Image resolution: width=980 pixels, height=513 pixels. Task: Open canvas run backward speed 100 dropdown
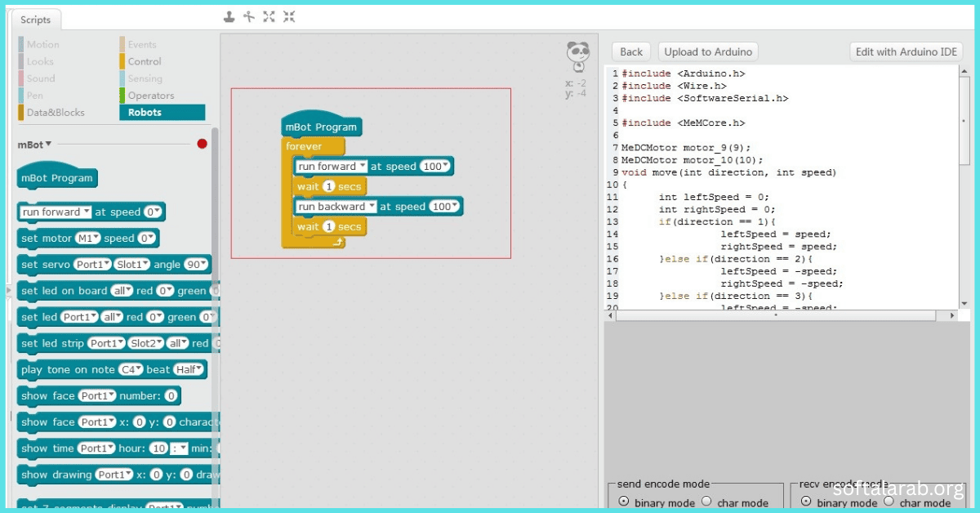[445, 207]
